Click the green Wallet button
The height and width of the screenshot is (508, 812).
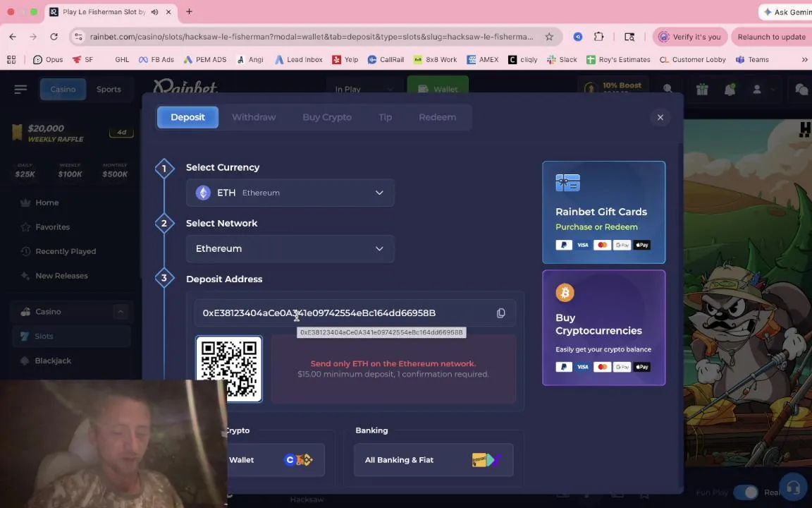438,89
